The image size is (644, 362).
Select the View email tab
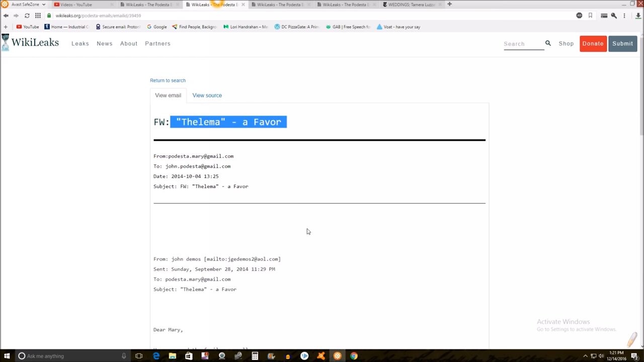click(x=168, y=95)
